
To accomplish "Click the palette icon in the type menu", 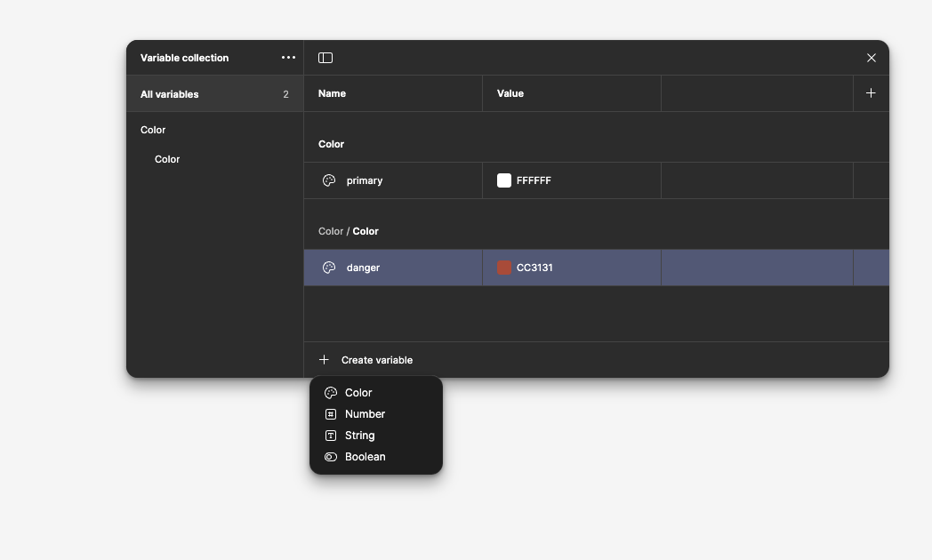I will click(331, 393).
